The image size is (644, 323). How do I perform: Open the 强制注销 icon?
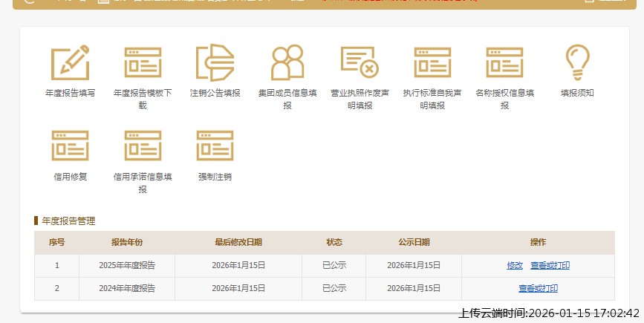tap(215, 146)
